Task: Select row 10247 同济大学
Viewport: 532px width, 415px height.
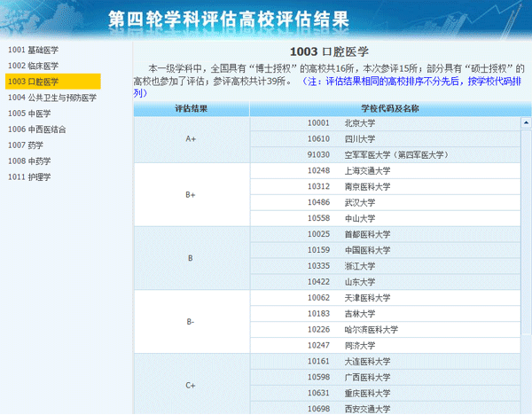Action: [385, 346]
